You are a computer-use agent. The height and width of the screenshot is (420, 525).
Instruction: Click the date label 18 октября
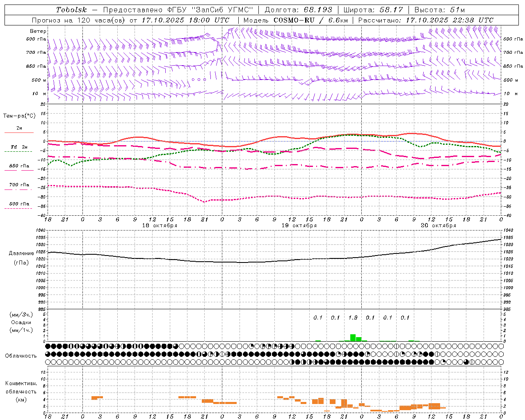[160, 226]
